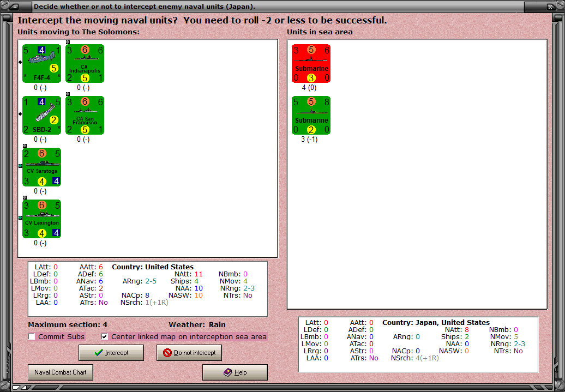
Task: Click 'Country: United States' heading
Action: point(153,267)
